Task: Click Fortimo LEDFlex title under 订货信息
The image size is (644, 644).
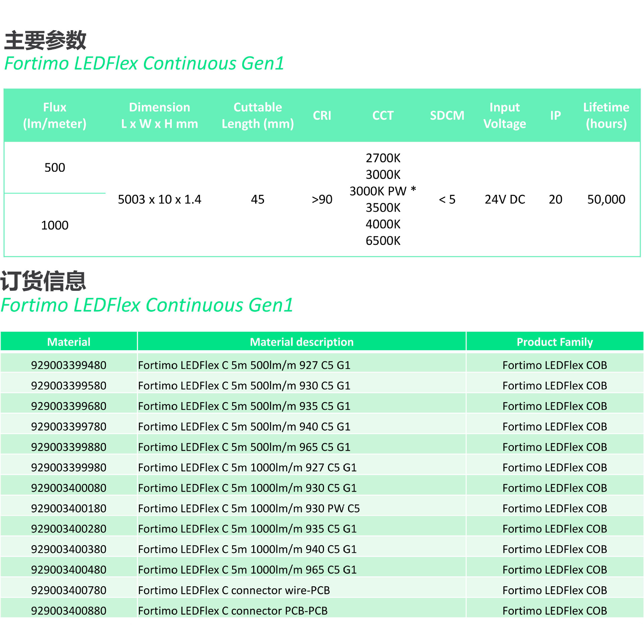Action: (147, 305)
